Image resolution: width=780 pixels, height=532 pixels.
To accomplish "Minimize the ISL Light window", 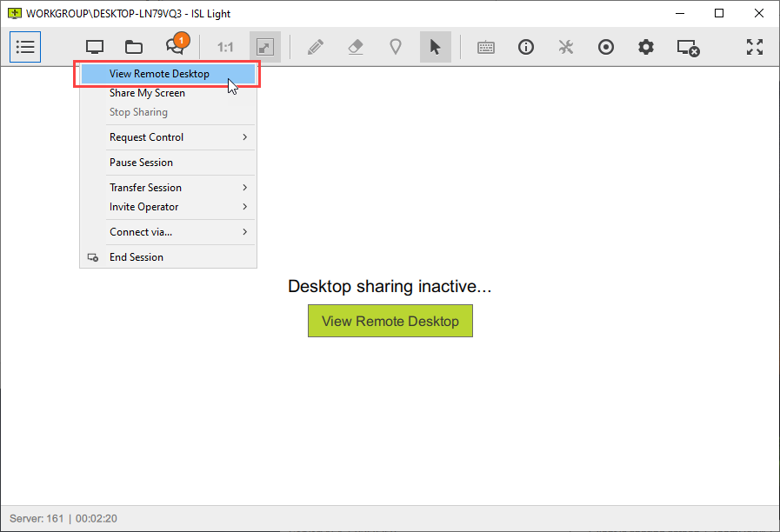I will tap(680, 13).
